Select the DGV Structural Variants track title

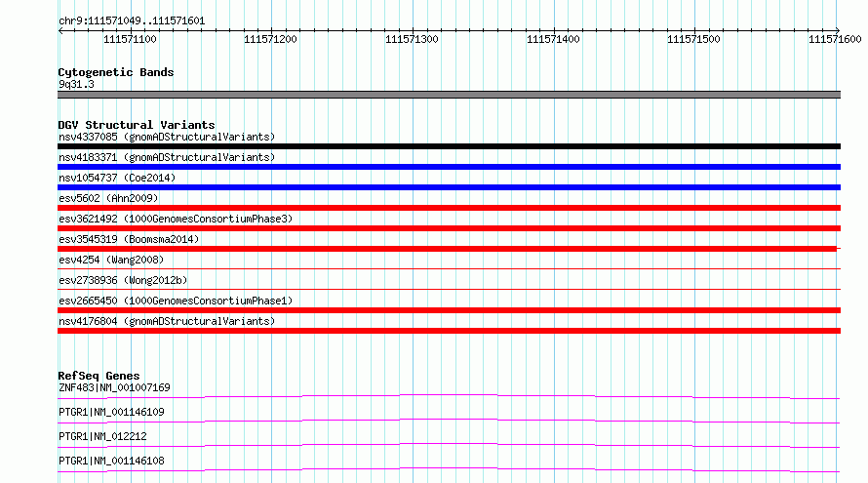pyautogui.click(x=137, y=125)
